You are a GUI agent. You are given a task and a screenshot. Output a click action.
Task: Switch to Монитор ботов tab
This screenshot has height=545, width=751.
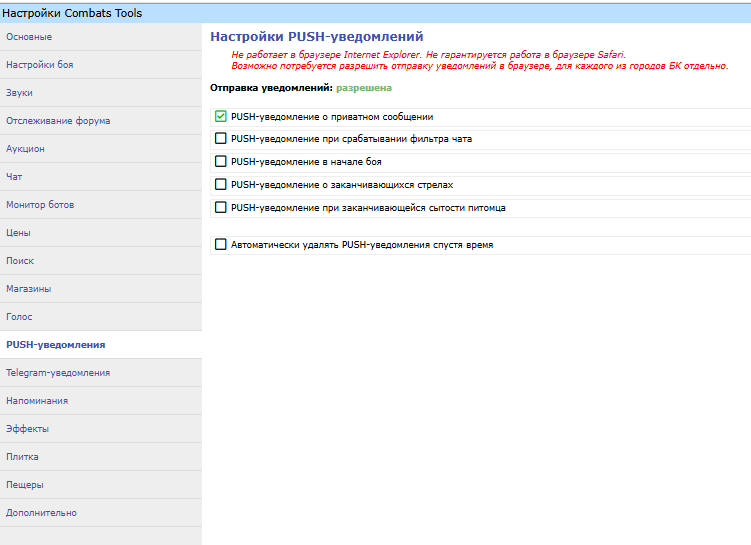(41, 205)
